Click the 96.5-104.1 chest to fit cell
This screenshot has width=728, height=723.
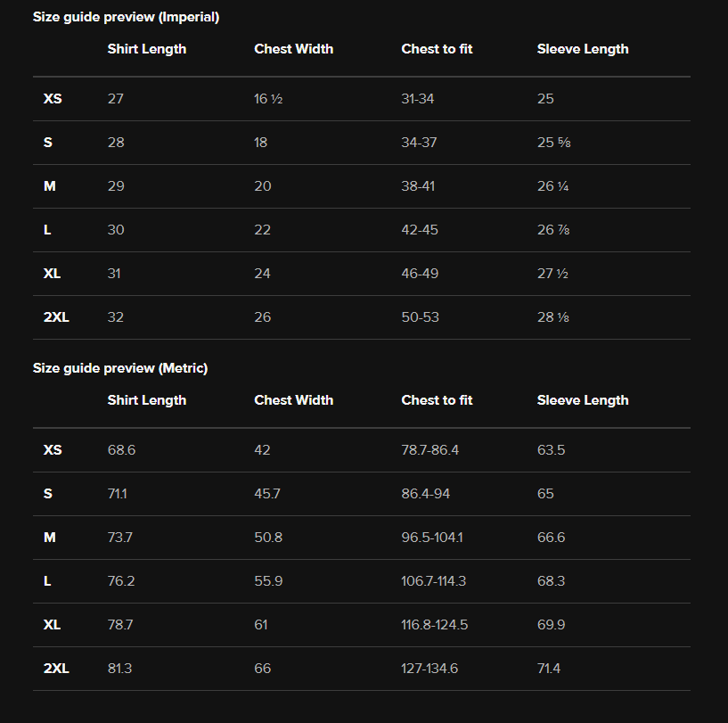tap(432, 538)
